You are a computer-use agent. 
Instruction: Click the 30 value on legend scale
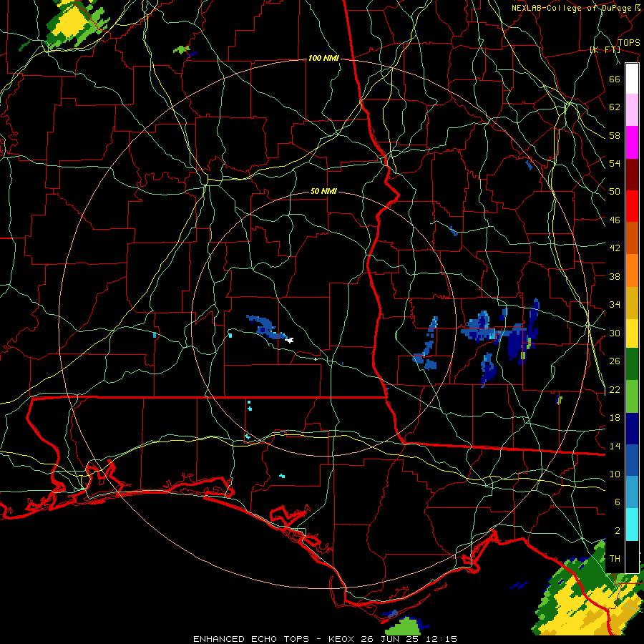(x=615, y=333)
